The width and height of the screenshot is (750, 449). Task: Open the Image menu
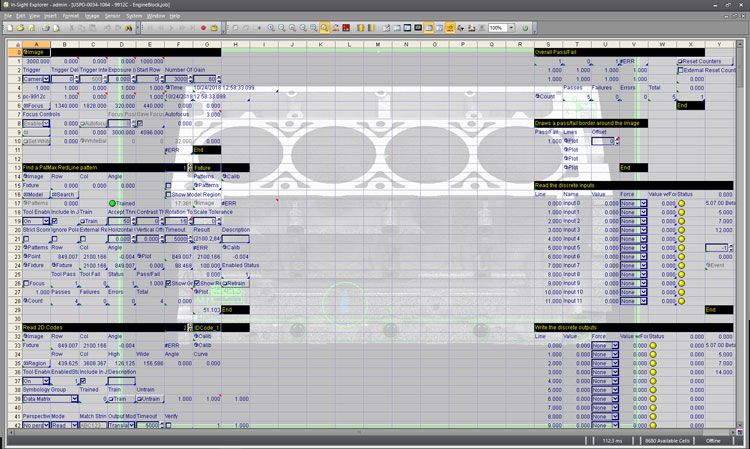click(x=92, y=16)
